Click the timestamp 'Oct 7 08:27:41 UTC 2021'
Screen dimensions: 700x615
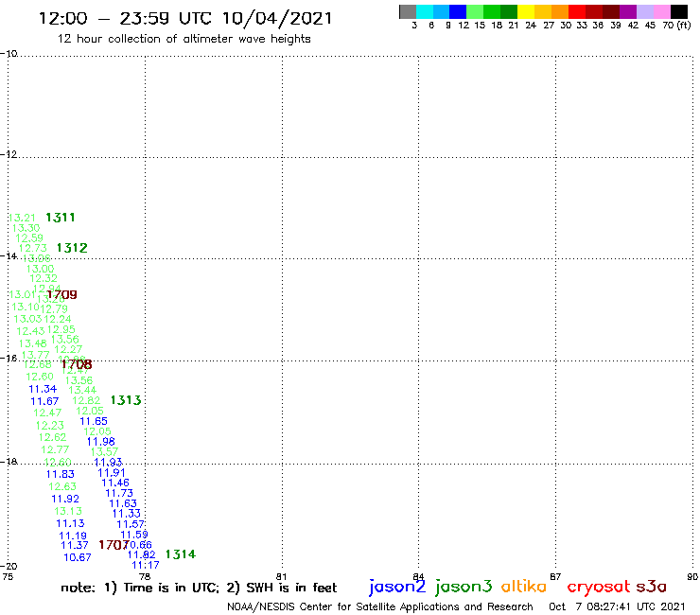[617, 606]
